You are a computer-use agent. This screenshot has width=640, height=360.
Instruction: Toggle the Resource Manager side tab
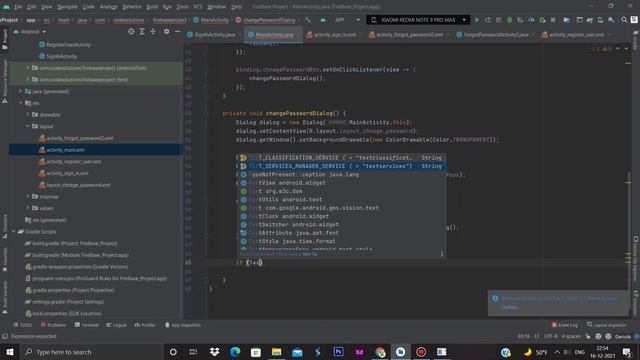[4, 81]
